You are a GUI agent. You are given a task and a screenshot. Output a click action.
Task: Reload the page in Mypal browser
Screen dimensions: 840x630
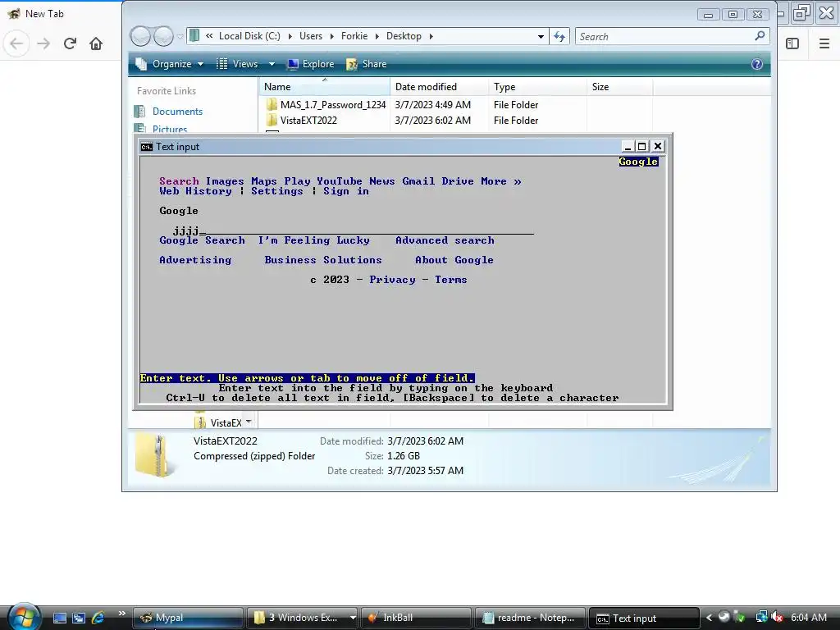pyautogui.click(x=70, y=43)
